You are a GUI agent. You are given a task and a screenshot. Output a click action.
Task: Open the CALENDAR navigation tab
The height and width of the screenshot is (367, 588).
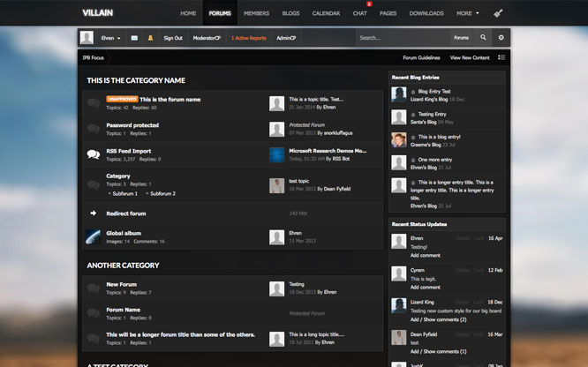pyautogui.click(x=326, y=13)
